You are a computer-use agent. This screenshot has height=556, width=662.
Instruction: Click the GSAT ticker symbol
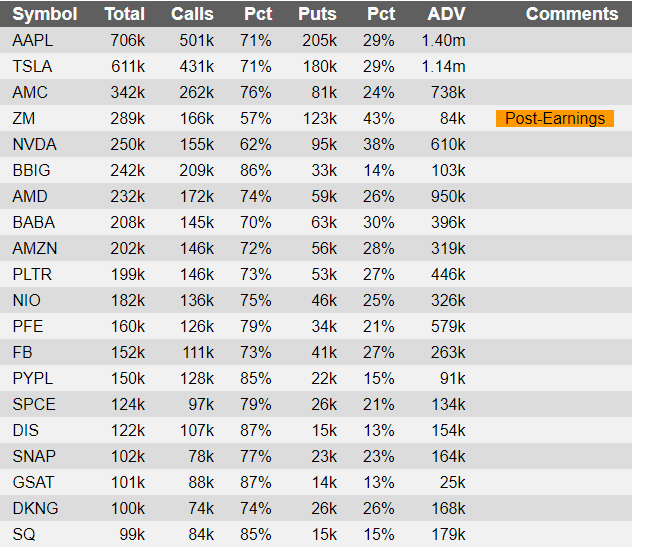click(33, 482)
